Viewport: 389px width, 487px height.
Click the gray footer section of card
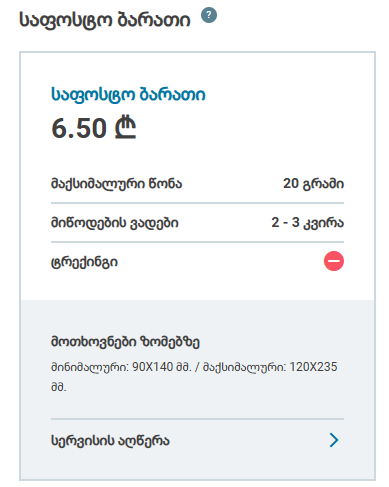(197, 390)
